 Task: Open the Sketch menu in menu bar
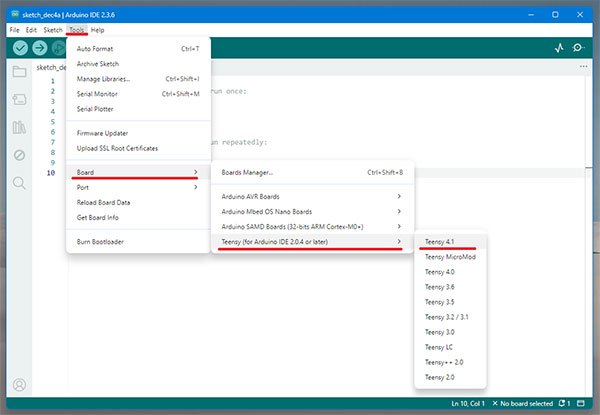[52, 30]
